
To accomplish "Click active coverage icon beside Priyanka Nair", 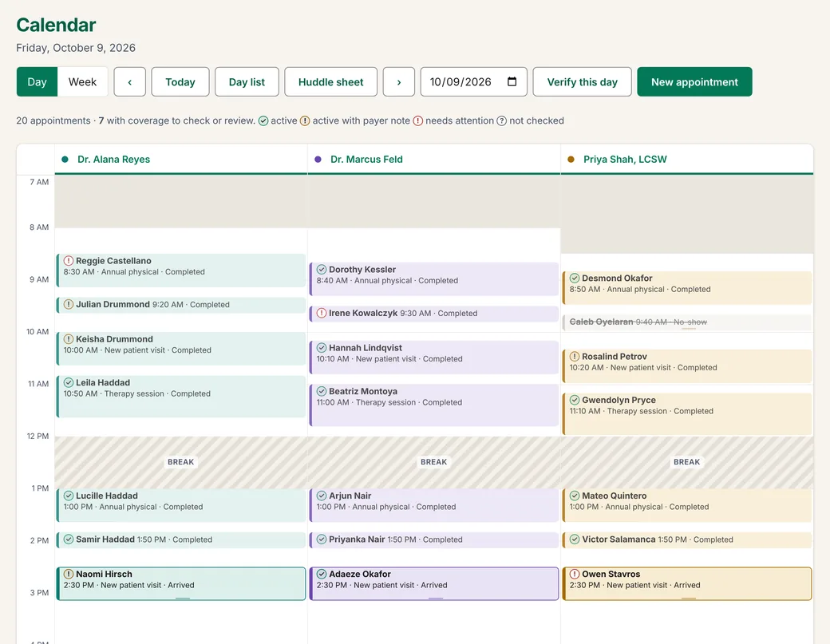I will tap(322, 539).
